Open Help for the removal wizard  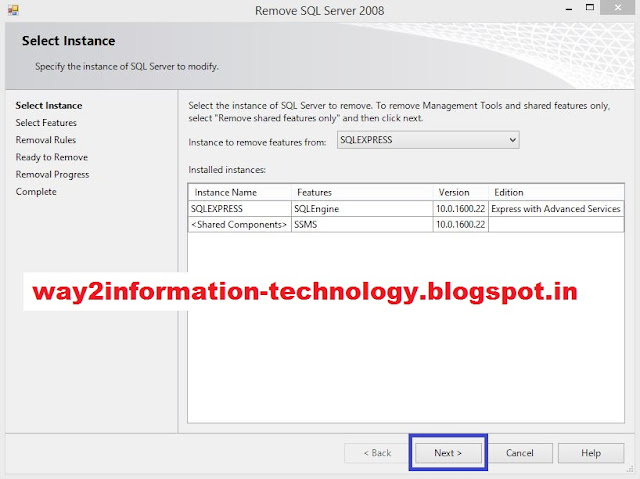[591, 453]
